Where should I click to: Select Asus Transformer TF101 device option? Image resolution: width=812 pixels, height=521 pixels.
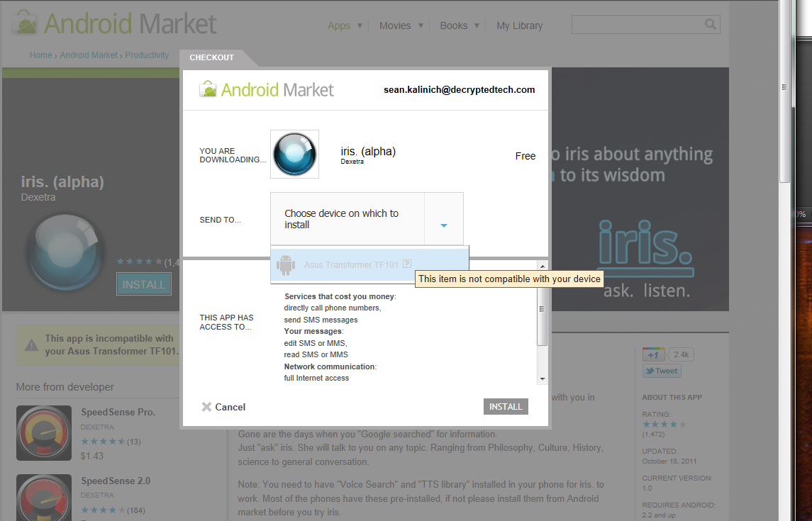tap(369, 265)
